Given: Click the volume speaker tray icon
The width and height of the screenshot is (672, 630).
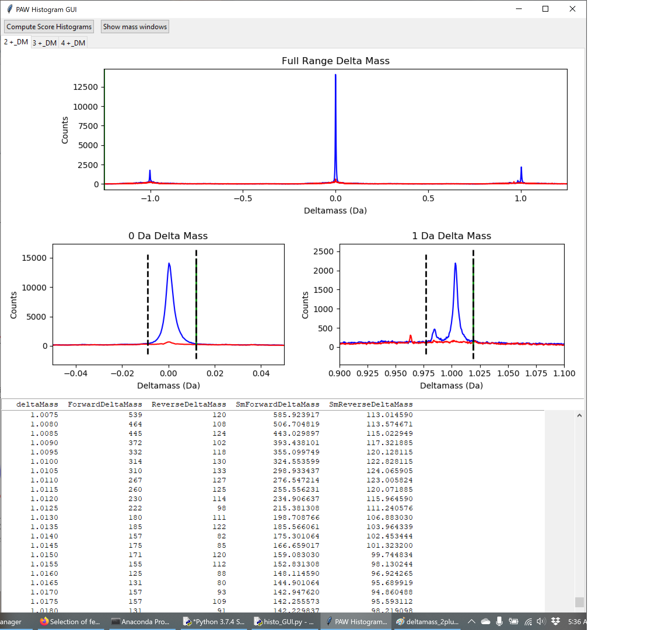Looking at the screenshot, I should tap(541, 621).
